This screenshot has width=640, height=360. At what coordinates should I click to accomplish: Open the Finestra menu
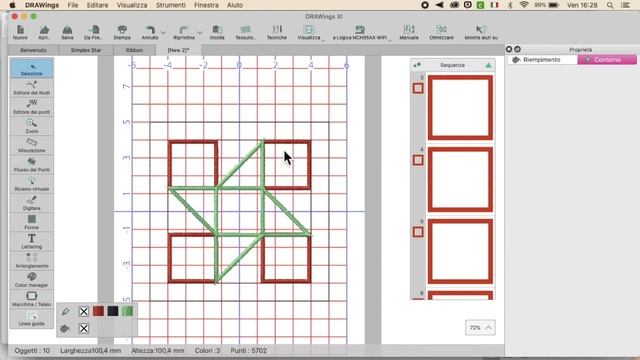coord(206,5)
